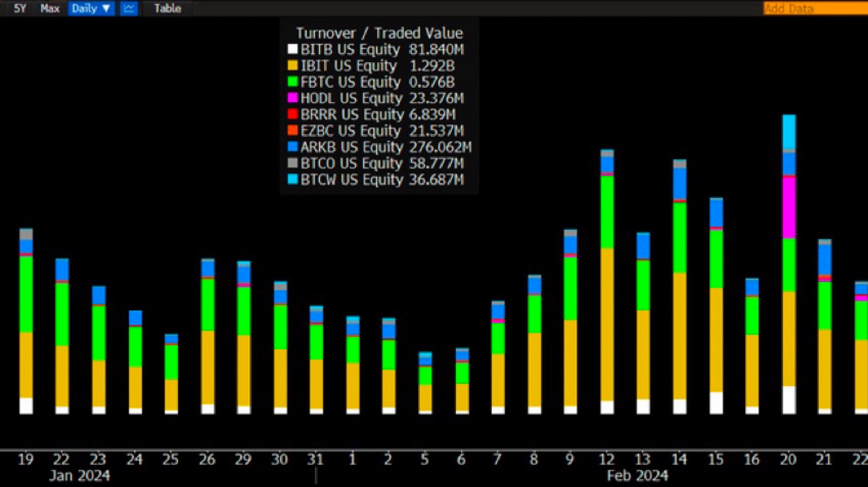Click the '26' date label on the axis
Viewport: 868px width, 487px height.
click(207, 459)
